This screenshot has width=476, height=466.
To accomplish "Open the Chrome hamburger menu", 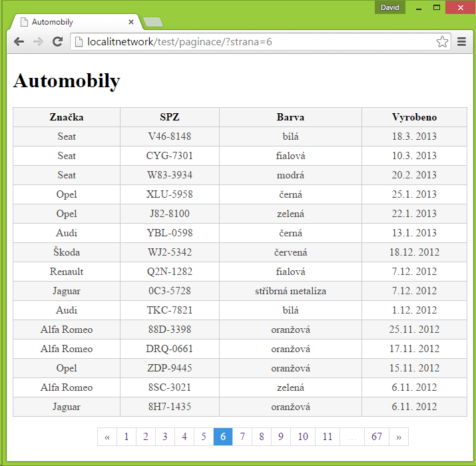I will pos(462,42).
